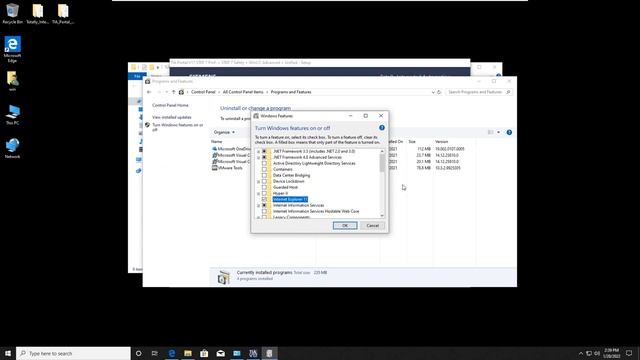The image size is (640, 360).
Task: Toggle .NET Framework 4.8 Advanced Services checkbox
Action: click(264, 157)
